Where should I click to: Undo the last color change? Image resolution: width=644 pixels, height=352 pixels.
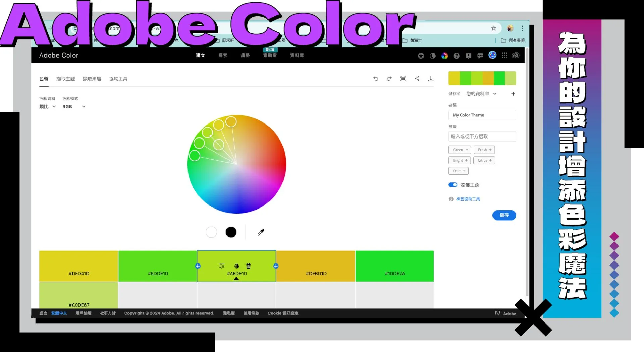376,79
